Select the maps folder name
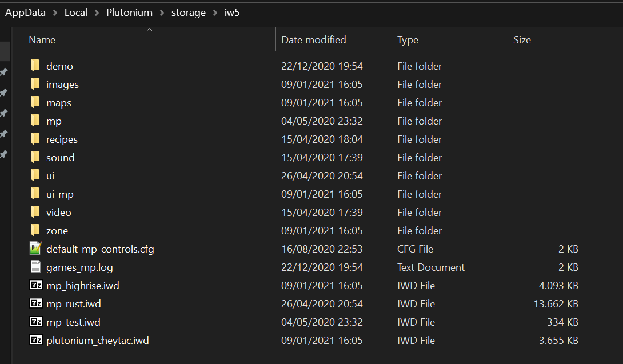Screen dimensions: 623x364 click(59, 102)
